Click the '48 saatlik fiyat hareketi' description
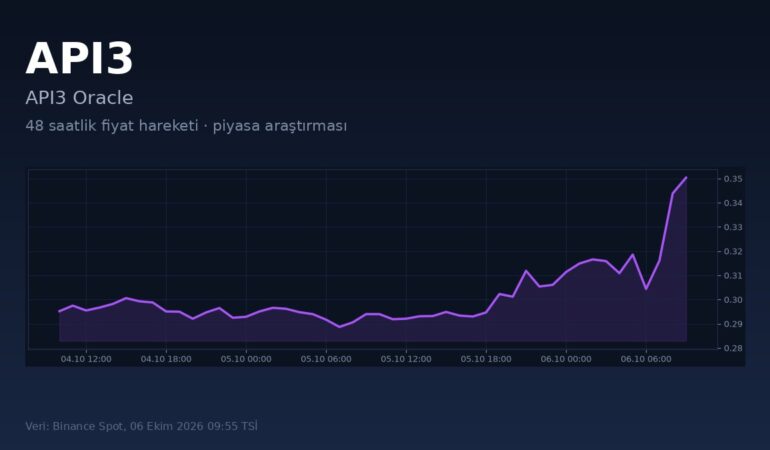The width and height of the screenshot is (770, 450). tap(186, 126)
